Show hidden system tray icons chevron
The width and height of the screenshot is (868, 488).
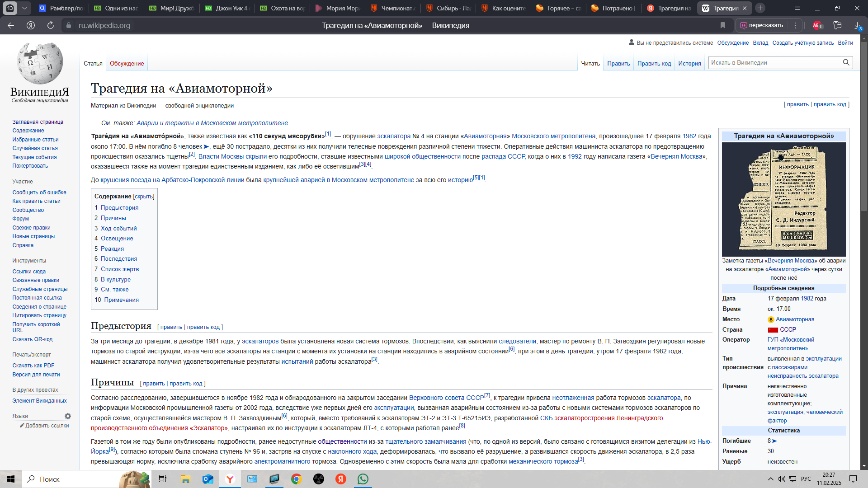770,479
